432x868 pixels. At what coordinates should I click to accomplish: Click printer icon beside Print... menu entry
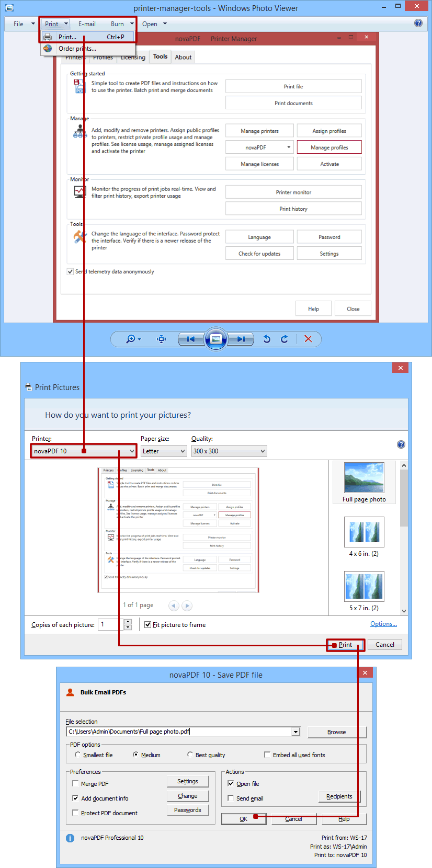tap(48, 37)
